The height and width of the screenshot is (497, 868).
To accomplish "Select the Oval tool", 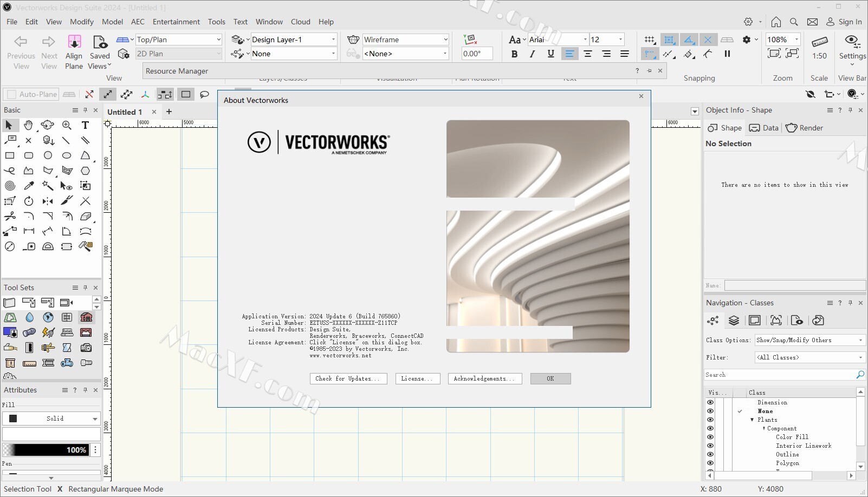I will 67,155.
